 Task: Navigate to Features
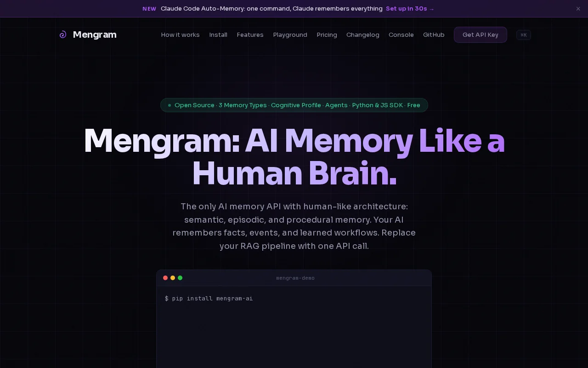(250, 35)
